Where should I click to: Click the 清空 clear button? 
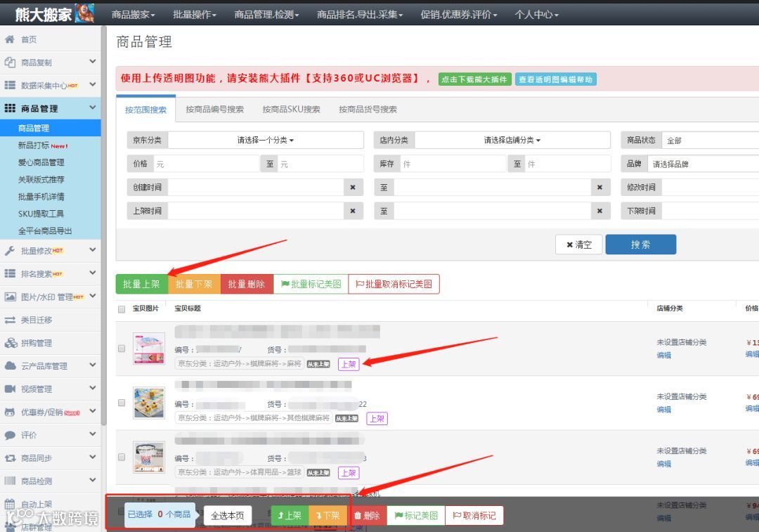pos(579,245)
